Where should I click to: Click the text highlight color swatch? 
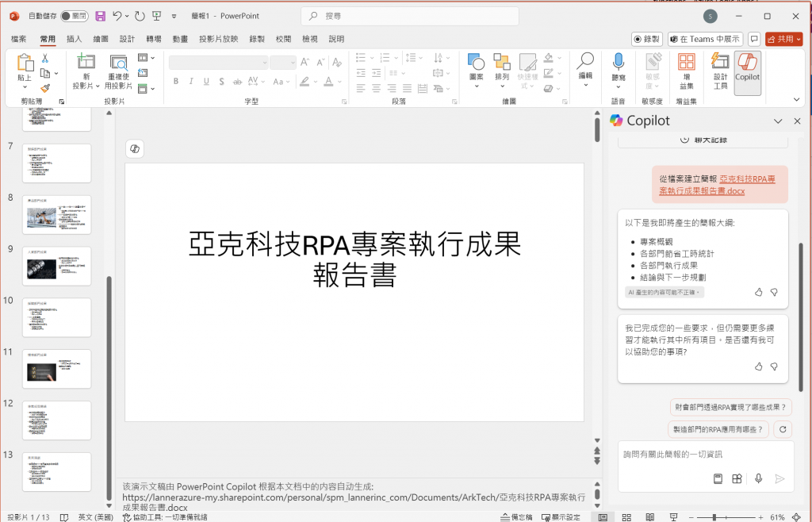click(x=304, y=81)
